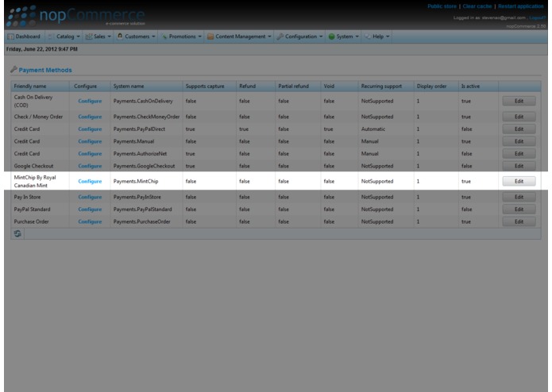
Task: Click the Promotions icon
Action: [x=164, y=37]
